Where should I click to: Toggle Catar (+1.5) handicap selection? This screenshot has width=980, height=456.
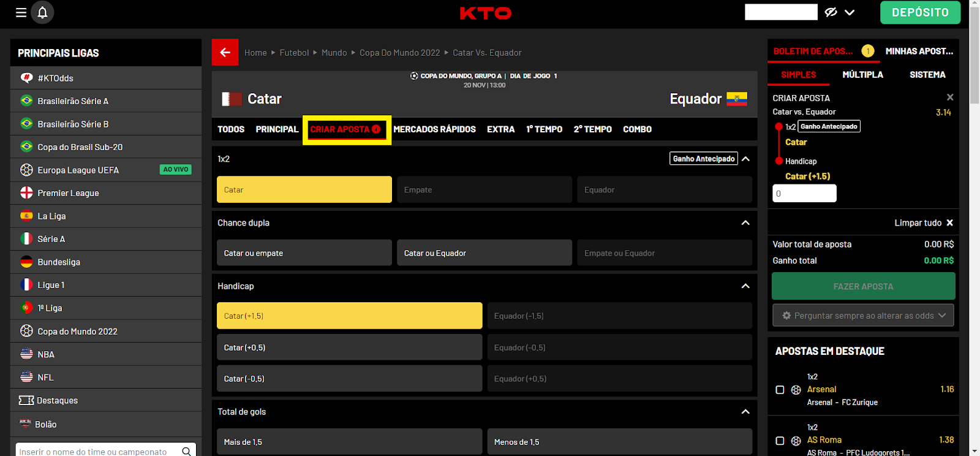pos(350,316)
